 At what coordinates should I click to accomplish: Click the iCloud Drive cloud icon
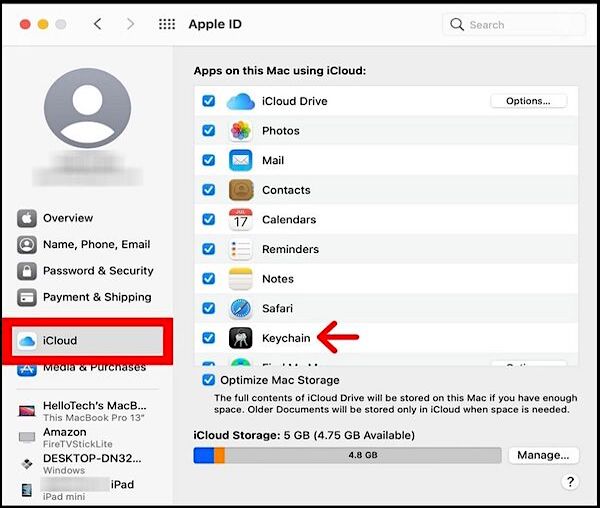click(x=241, y=101)
